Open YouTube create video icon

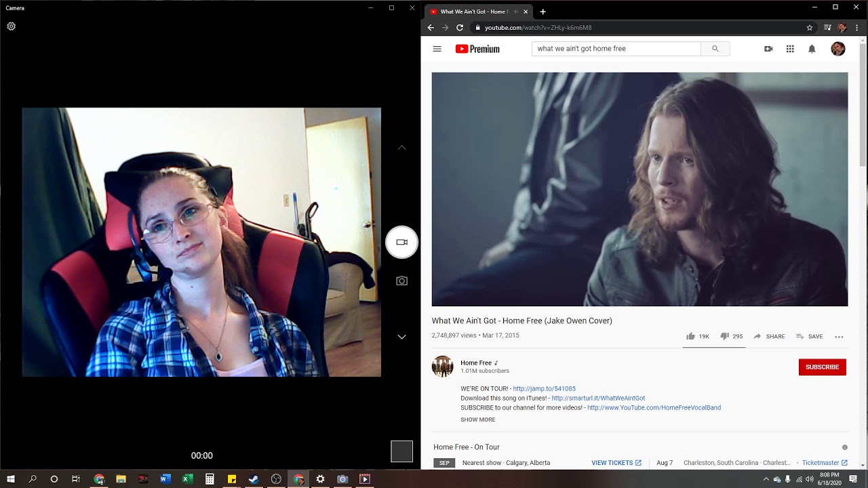(x=768, y=49)
